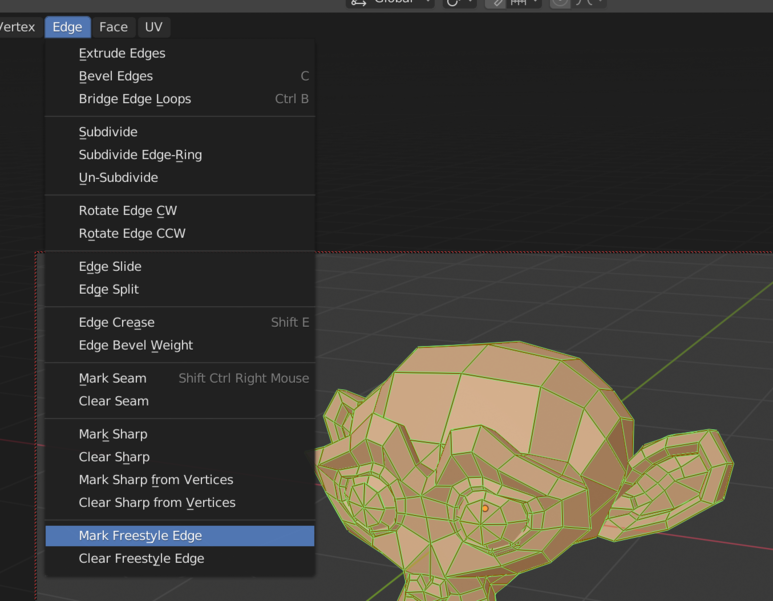
Task: Choose Clear Freestyle Edge
Action: click(x=180, y=558)
